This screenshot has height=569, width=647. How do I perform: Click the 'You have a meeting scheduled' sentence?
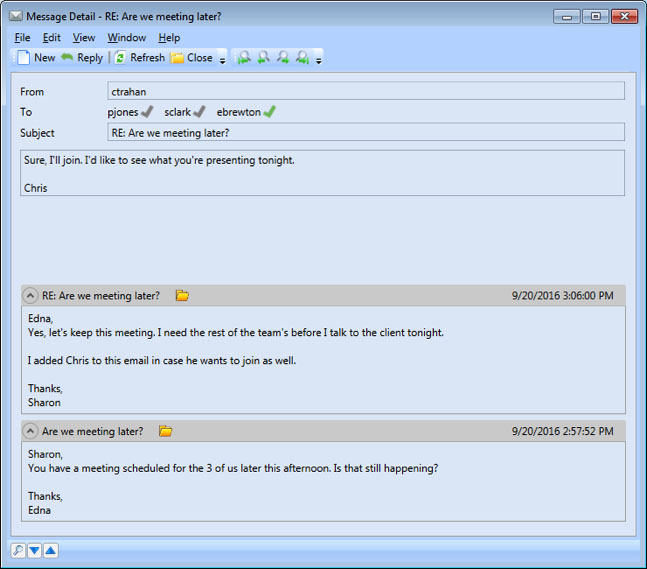(233, 468)
